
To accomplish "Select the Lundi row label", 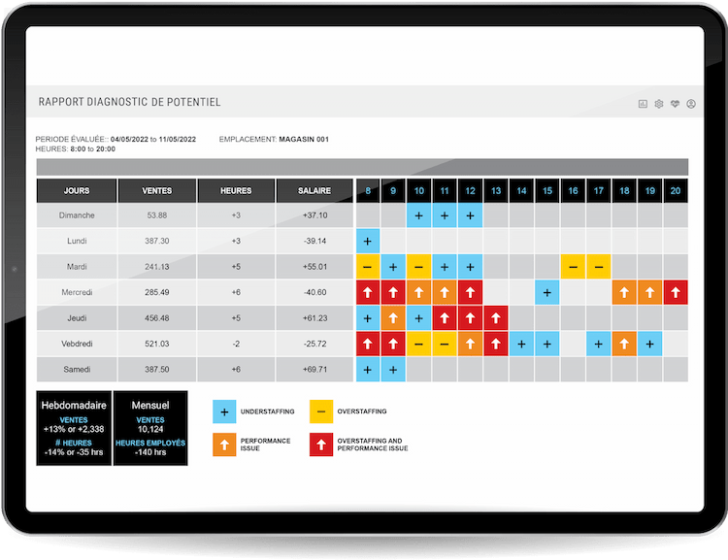I will (77, 241).
